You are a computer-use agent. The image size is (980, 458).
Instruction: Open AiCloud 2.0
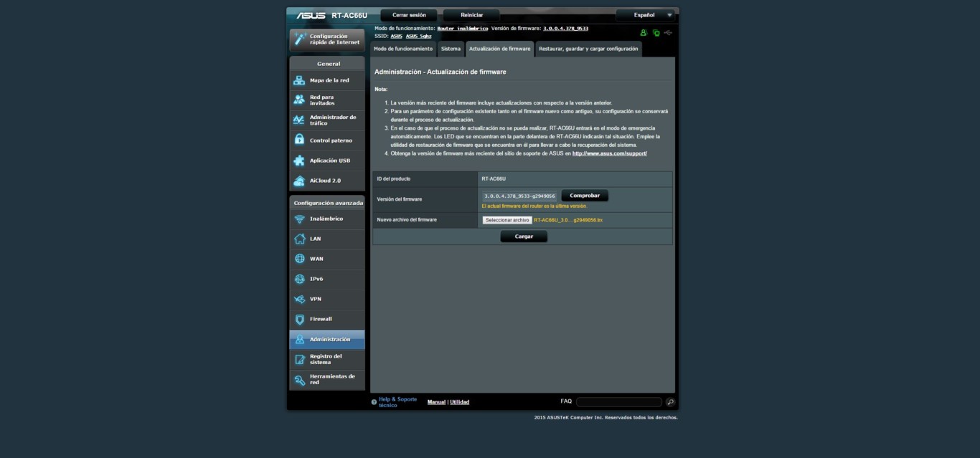pos(326,180)
